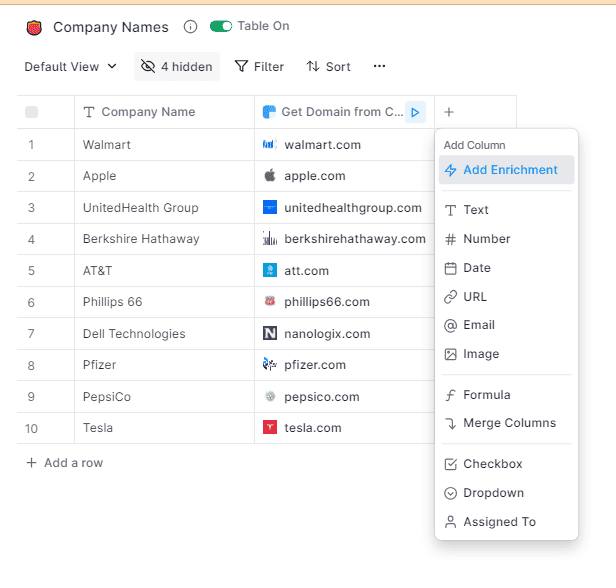
Task: Add a Text column
Action: tap(506, 210)
